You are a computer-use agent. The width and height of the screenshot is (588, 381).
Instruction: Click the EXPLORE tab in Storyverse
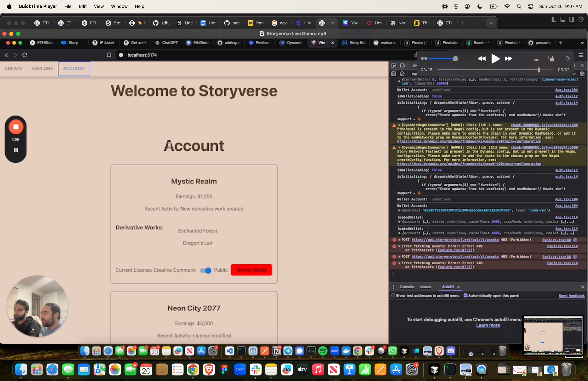point(42,68)
